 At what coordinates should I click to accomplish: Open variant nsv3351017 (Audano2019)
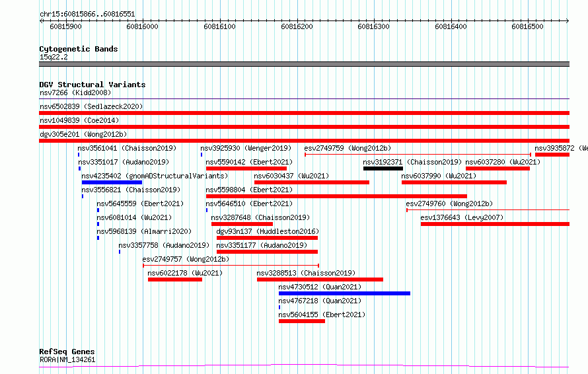(x=124, y=162)
